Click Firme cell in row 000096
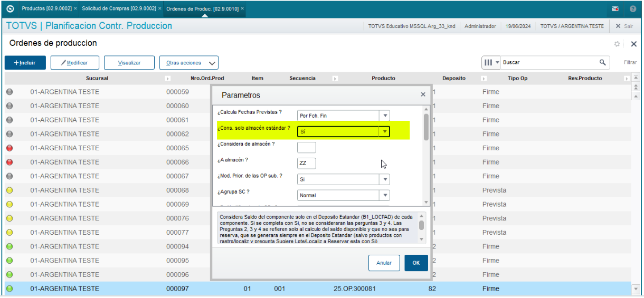Image resolution: width=644 pixels, height=298 pixels. [490, 275]
